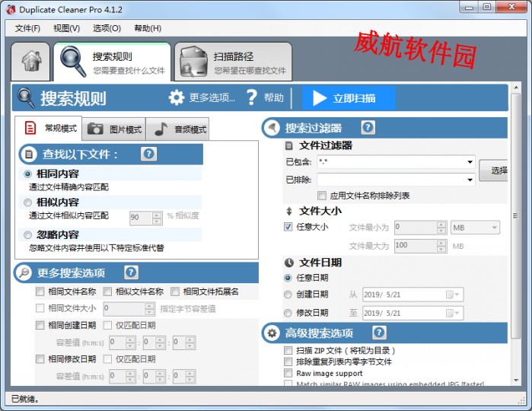Click the play arrow icon of 立即扫描
The image size is (532, 411).
click(x=319, y=98)
